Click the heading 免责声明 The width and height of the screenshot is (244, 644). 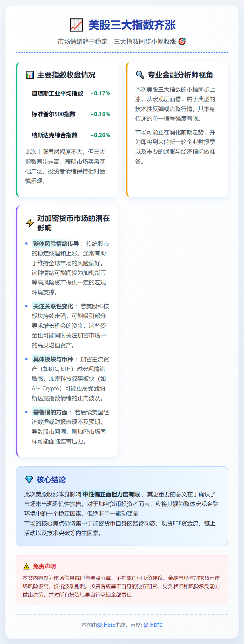pos(44,566)
